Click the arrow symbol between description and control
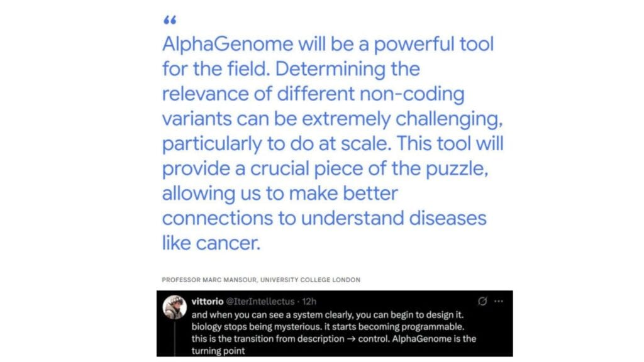 [x=351, y=339]
